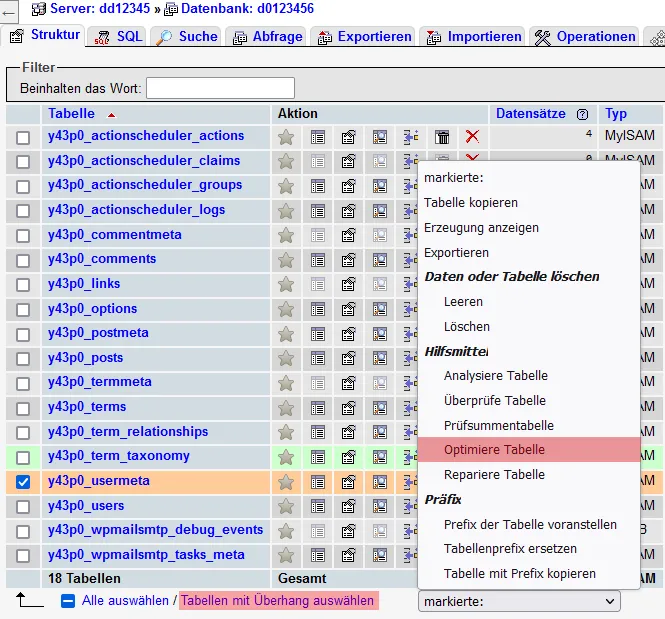Search icon in y43p0_usermeta row
The width and height of the screenshot is (665, 619).
click(x=380, y=482)
